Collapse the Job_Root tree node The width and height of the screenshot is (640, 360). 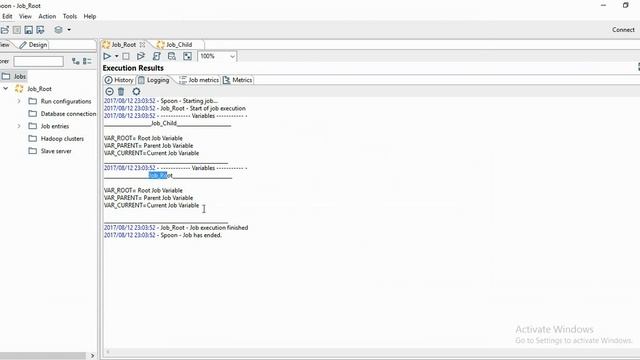tap(6, 89)
